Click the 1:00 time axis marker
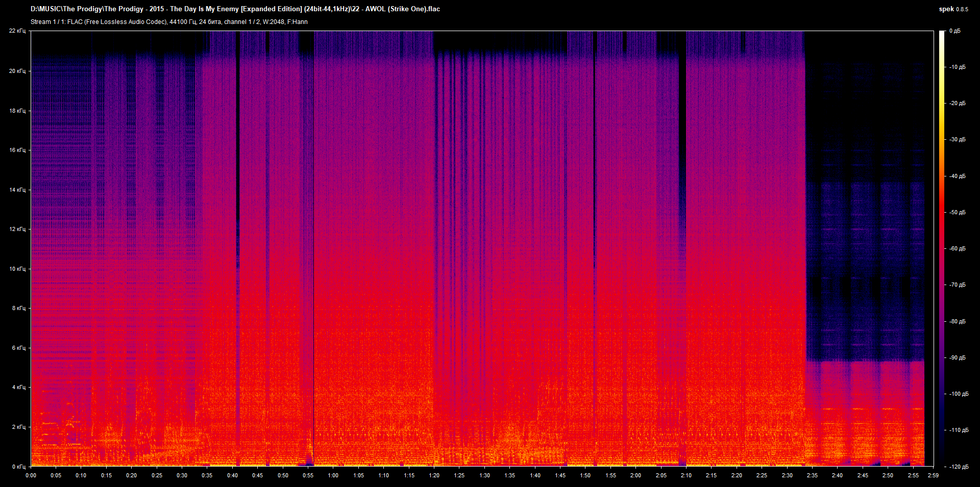This screenshot has width=980, height=487. [x=333, y=475]
